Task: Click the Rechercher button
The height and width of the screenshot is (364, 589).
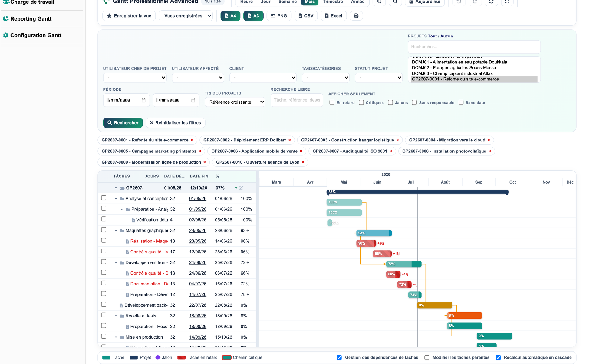Action: click(x=123, y=123)
